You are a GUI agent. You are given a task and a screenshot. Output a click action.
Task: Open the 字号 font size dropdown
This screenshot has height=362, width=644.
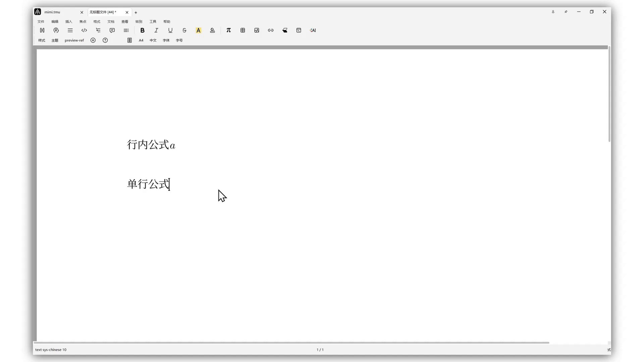point(179,40)
